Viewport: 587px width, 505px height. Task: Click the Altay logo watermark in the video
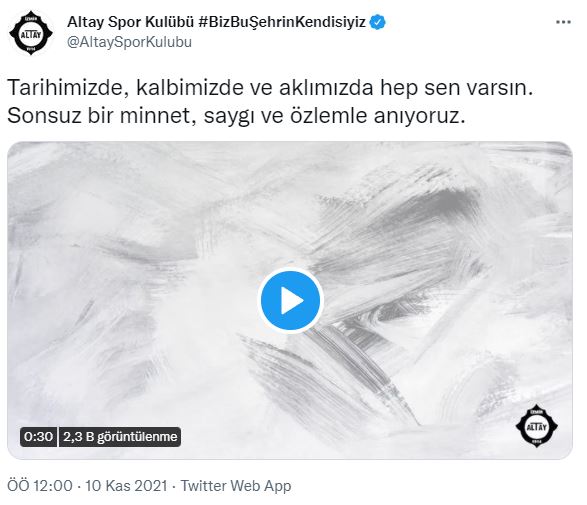536,426
